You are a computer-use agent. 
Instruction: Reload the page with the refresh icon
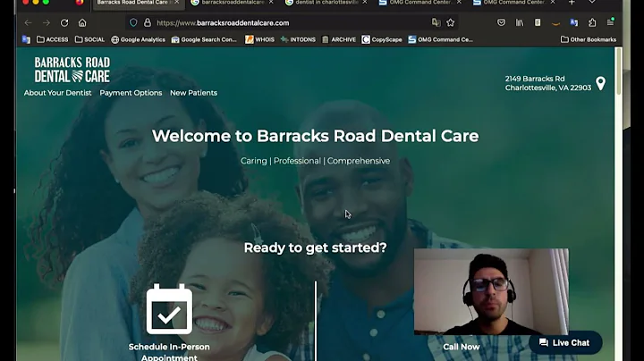pyautogui.click(x=64, y=23)
